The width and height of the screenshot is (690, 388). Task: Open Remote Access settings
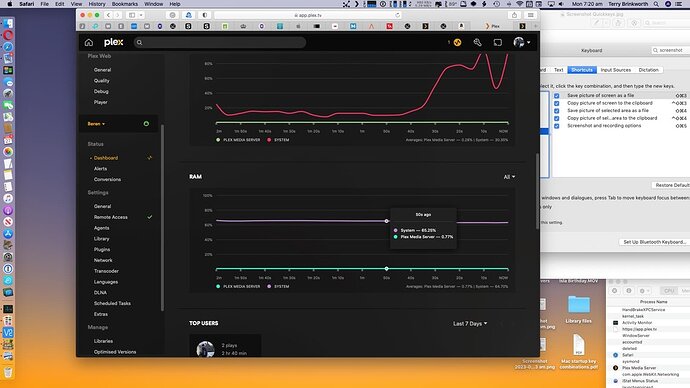click(110, 217)
